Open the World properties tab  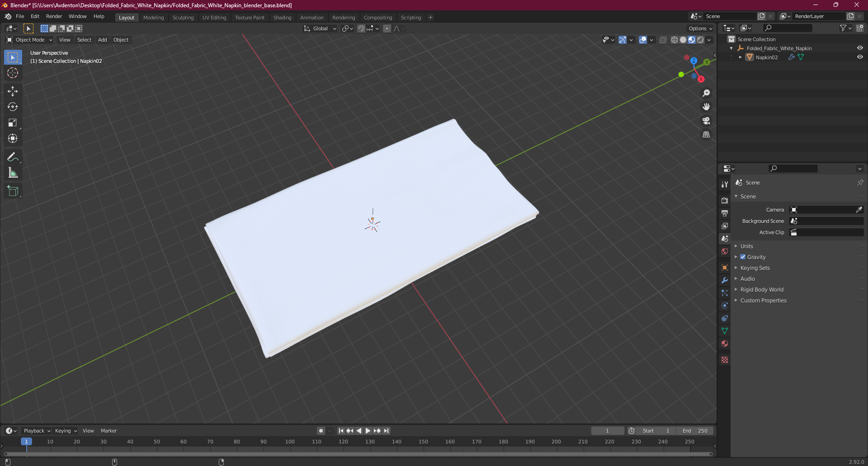(x=725, y=251)
